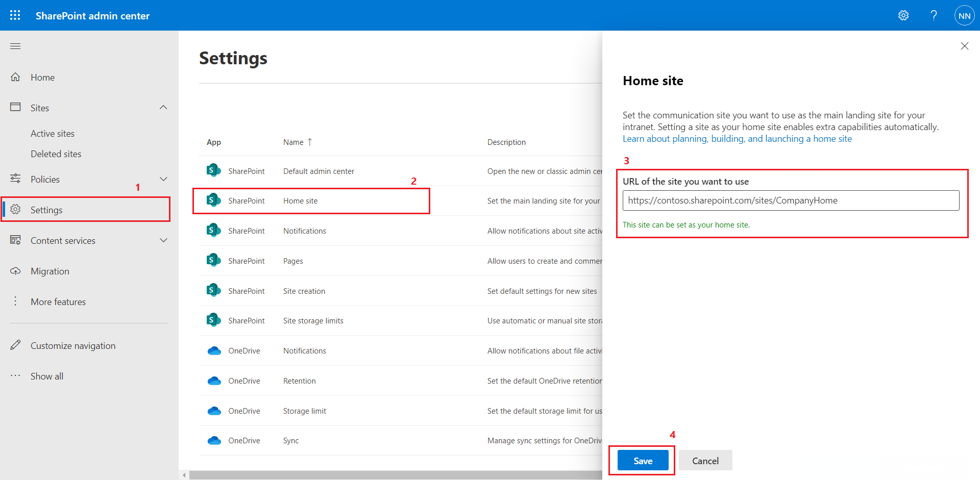Sort the list by Name column header
Viewport: 980px width, 480px height.
293,142
